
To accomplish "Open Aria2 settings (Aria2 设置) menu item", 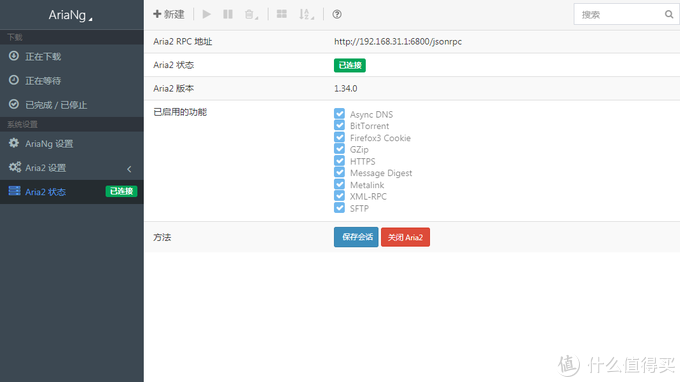I will 72,168.
